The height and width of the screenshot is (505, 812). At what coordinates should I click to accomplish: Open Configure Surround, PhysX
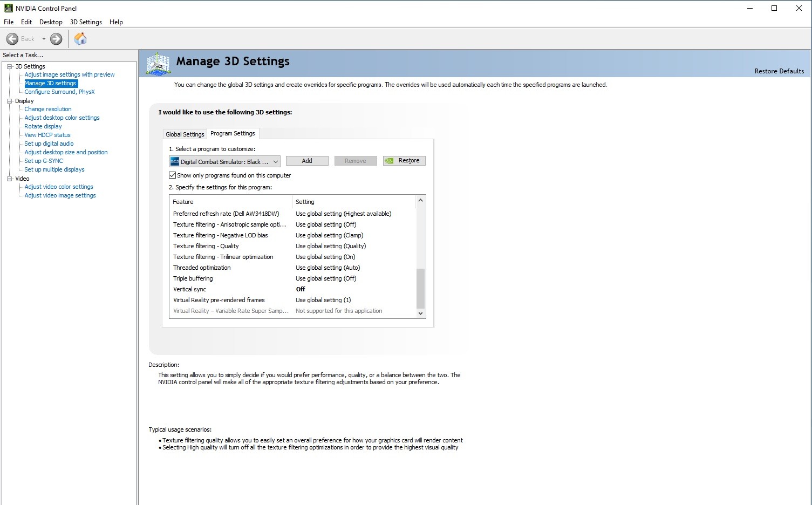(x=59, y=92)
